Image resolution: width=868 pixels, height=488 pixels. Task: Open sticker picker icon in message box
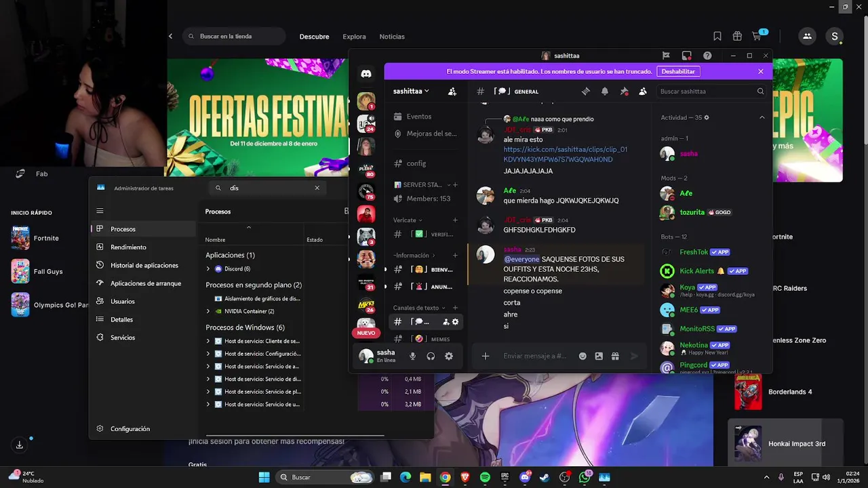pyautogui.click(x=599, y=356)
